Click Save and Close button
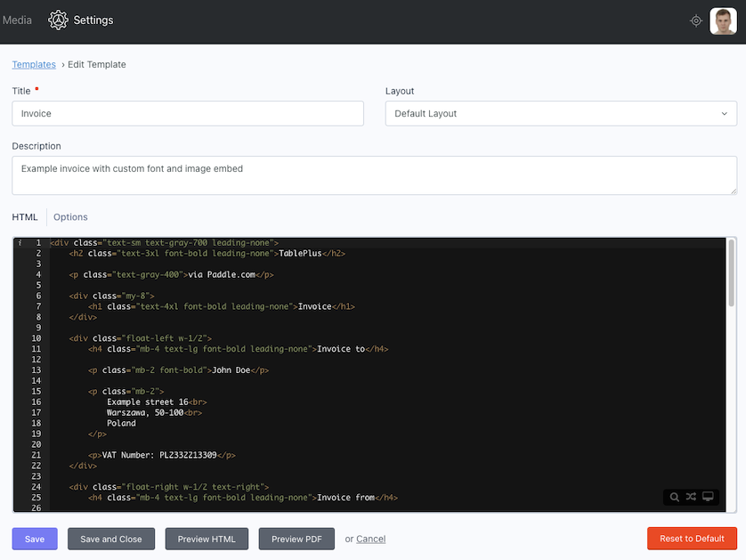This screenshot has width=746, height=560. [x=111, y=539]
